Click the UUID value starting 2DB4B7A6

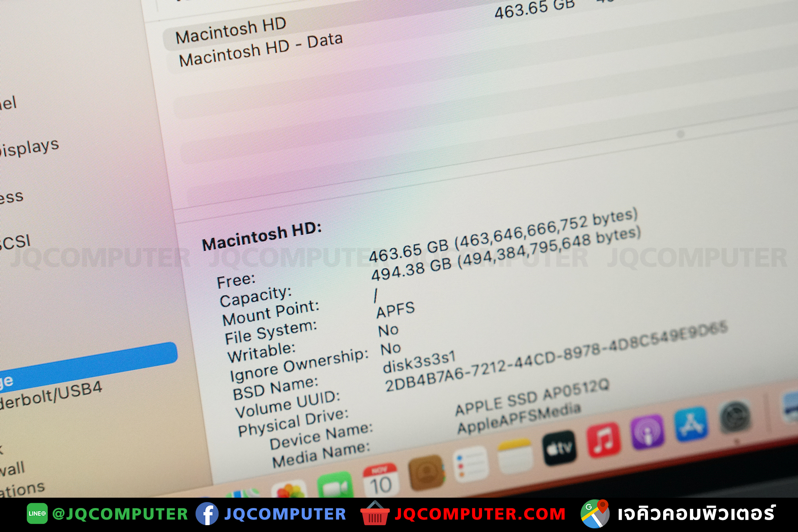click(556, 356)
